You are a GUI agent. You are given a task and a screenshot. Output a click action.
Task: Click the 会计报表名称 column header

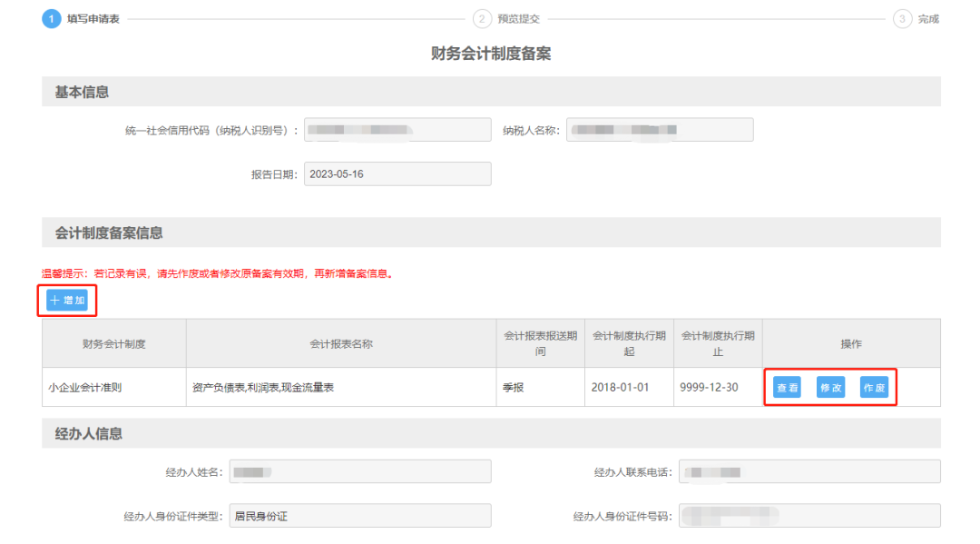click(341, 344)
